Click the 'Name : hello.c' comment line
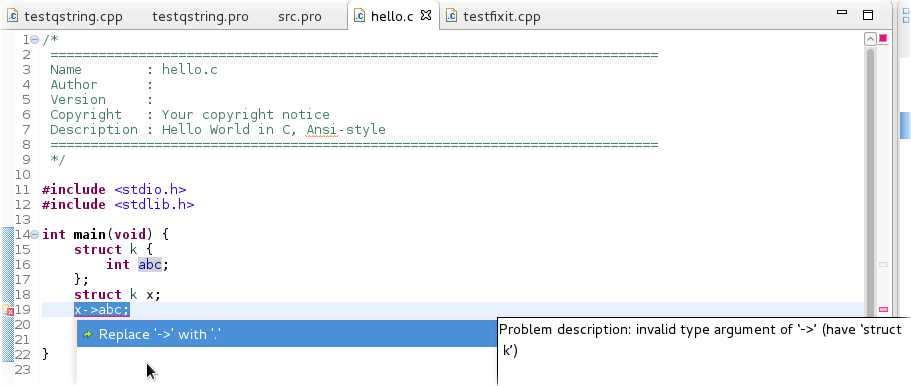Screen dimensions: 911x386 (134, 70)
